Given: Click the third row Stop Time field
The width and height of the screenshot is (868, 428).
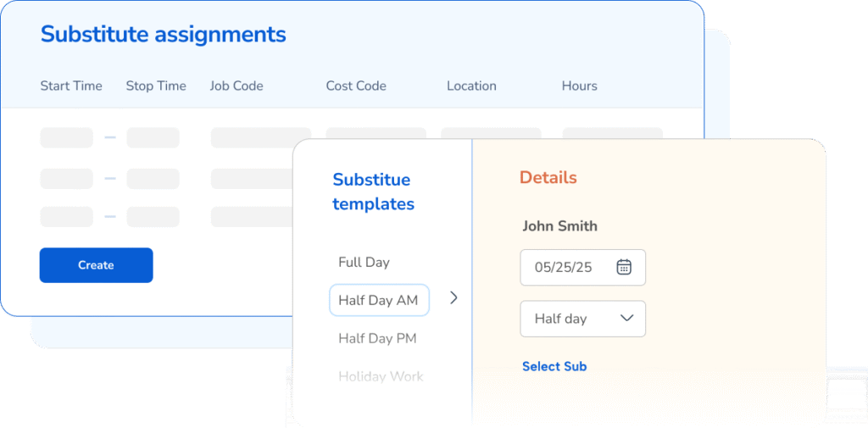Looking at the screenshot, I should pos(153,217).
